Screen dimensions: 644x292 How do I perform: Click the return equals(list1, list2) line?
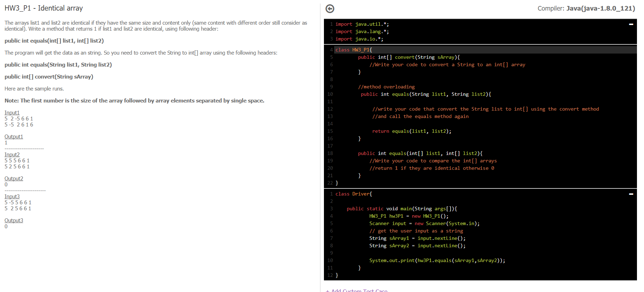pyautogui.click(x=412, y=131)
